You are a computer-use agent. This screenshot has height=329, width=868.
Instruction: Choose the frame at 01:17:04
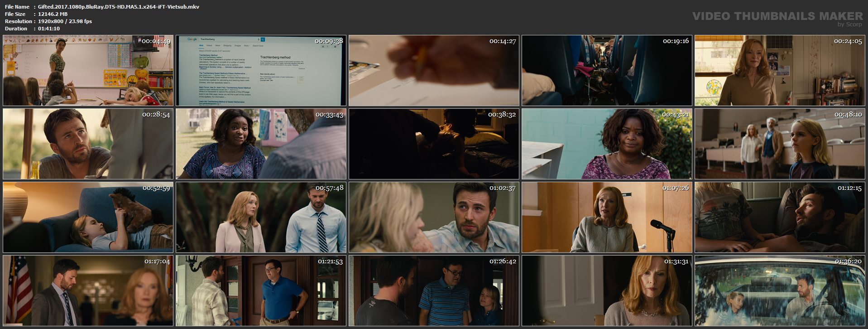(88, 290)
